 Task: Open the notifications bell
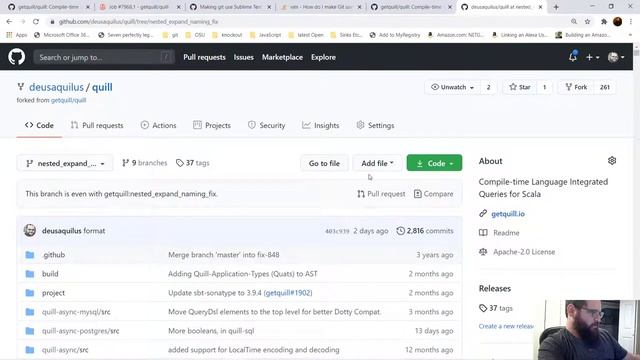click(x=573, y=57)
